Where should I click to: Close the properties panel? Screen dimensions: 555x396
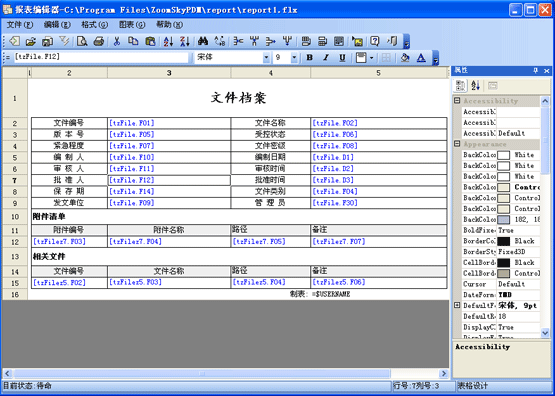tap(547, 71)
